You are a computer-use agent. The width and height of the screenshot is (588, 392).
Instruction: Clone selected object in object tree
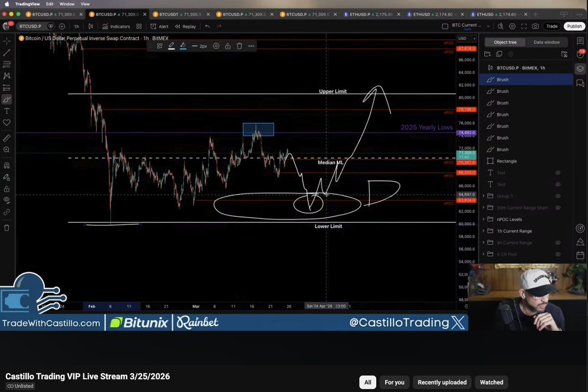click(x=499, y=54)
